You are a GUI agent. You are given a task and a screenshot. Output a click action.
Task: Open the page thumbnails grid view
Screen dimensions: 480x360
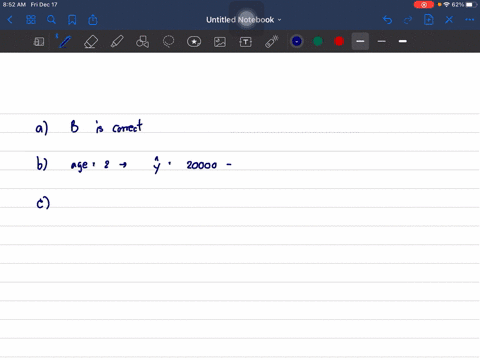pyautogui.click(x=31, y=20)
